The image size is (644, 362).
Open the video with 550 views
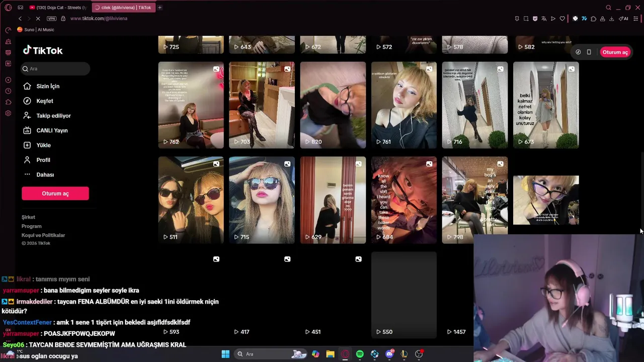[404, 295]
